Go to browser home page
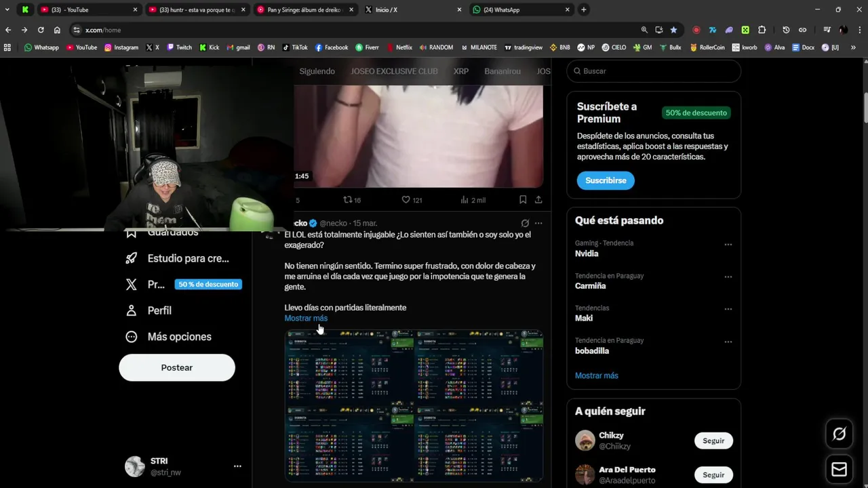 point(57,30)
